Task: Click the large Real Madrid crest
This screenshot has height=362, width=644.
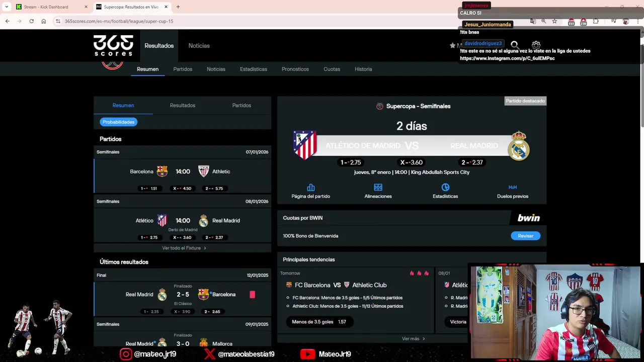Action: 518,145
